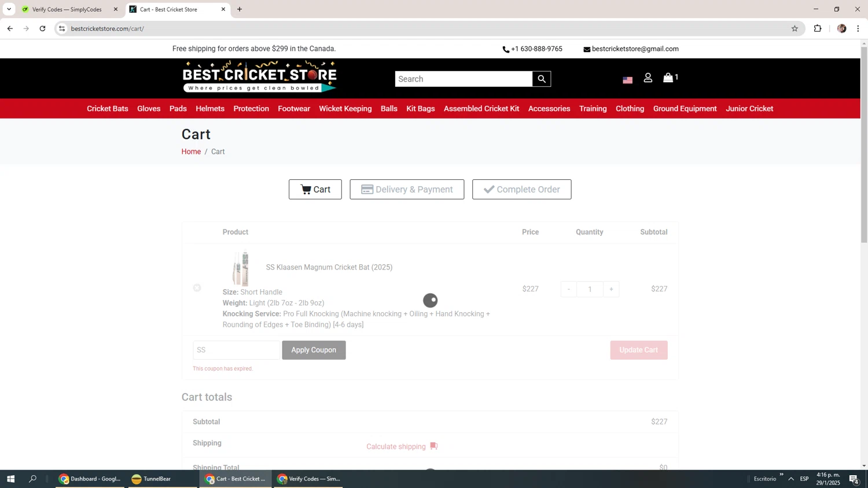Open Chrome profile avatar

click(x=841, y=28)
